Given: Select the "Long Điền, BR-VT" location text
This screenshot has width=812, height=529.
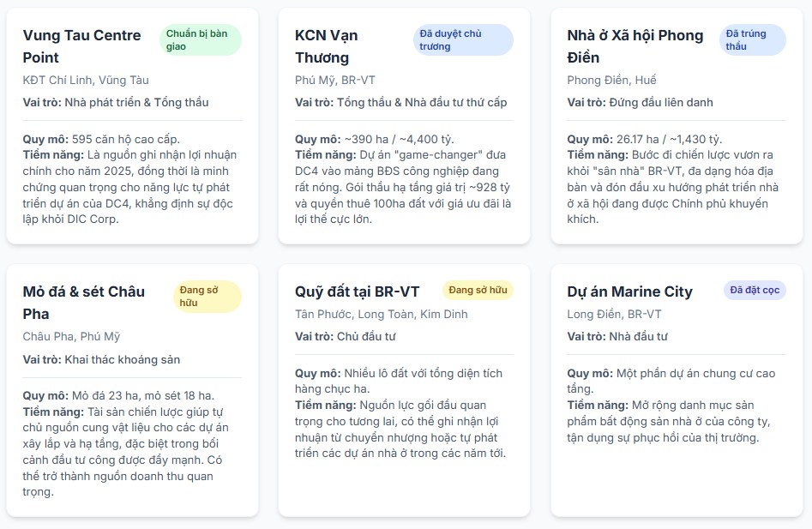Looking at the screenshot, I should tap(614, 314).
